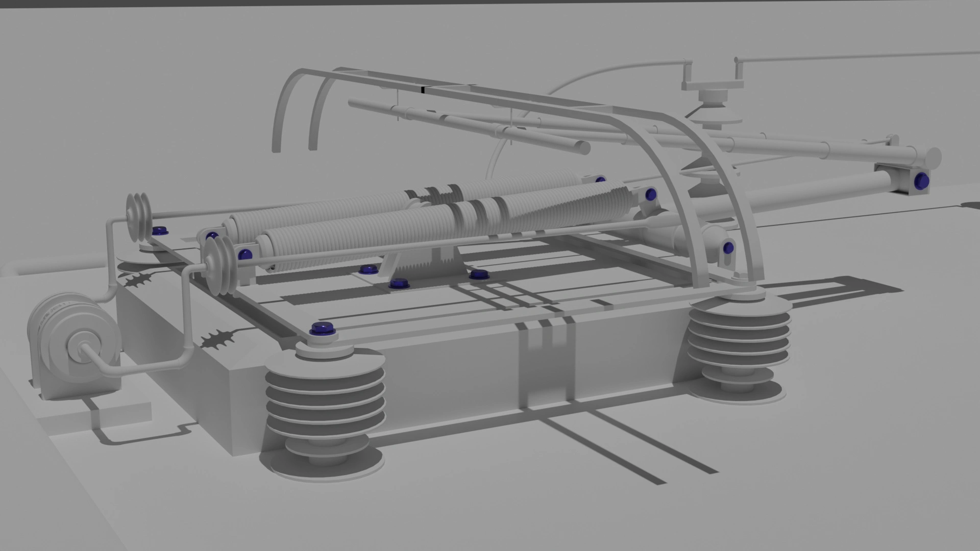The height and width of the screenshot is (551, 980).
Task: Click blue bolt at front spring's right end
Action: click(650, 194)
